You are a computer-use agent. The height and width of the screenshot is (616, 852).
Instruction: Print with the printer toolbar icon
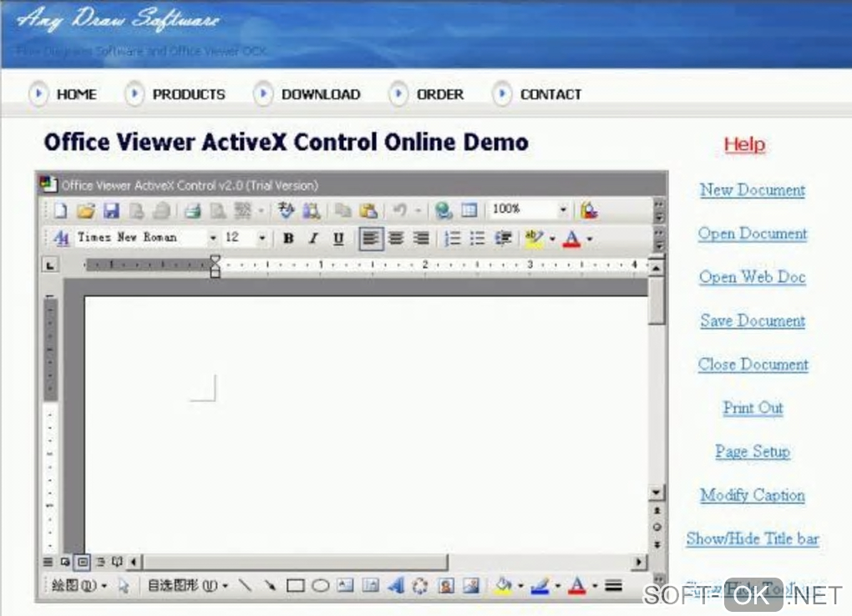192,211
